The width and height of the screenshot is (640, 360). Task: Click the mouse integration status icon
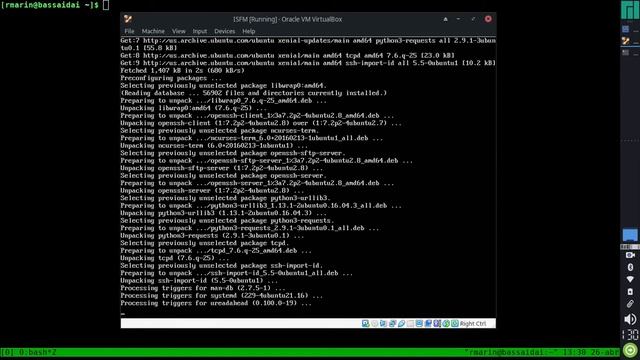click(446, 323)
